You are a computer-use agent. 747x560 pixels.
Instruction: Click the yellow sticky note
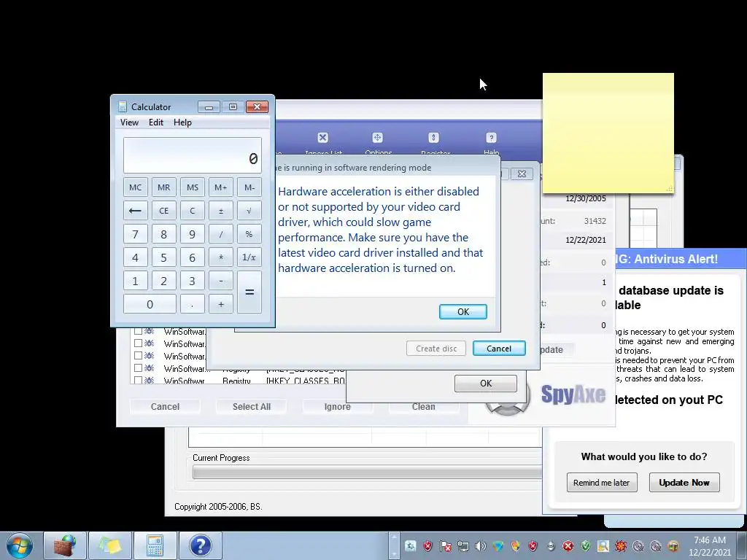coord(608,133)
